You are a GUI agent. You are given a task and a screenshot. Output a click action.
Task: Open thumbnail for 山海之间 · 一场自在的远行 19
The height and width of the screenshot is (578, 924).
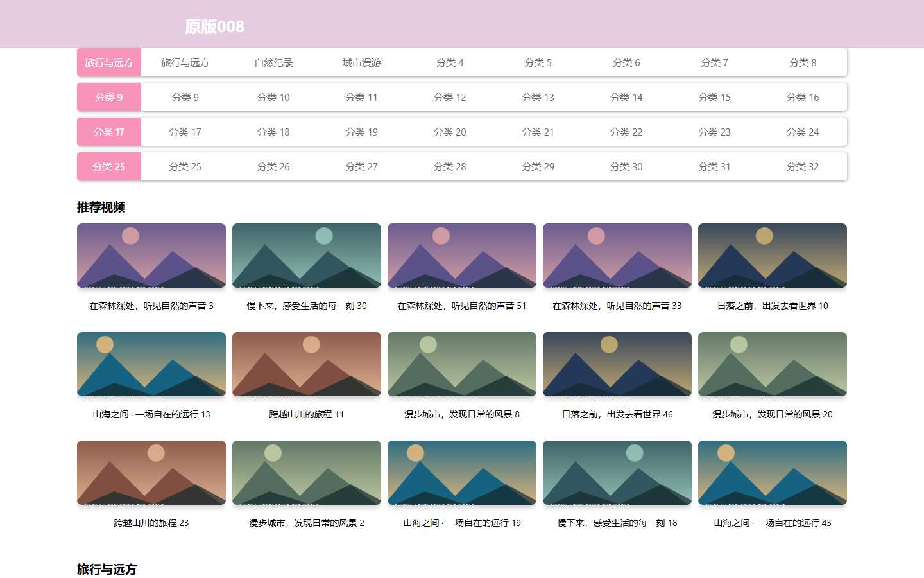[x=462, y=473]
